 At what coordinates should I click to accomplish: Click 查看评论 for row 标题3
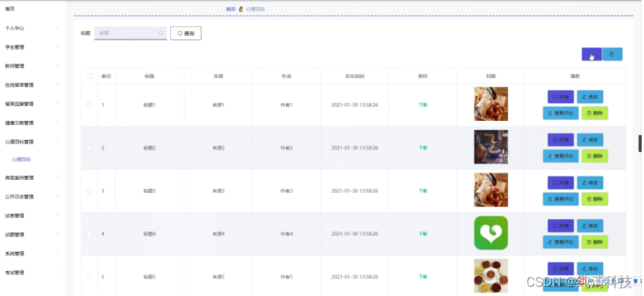coord(560,199)
